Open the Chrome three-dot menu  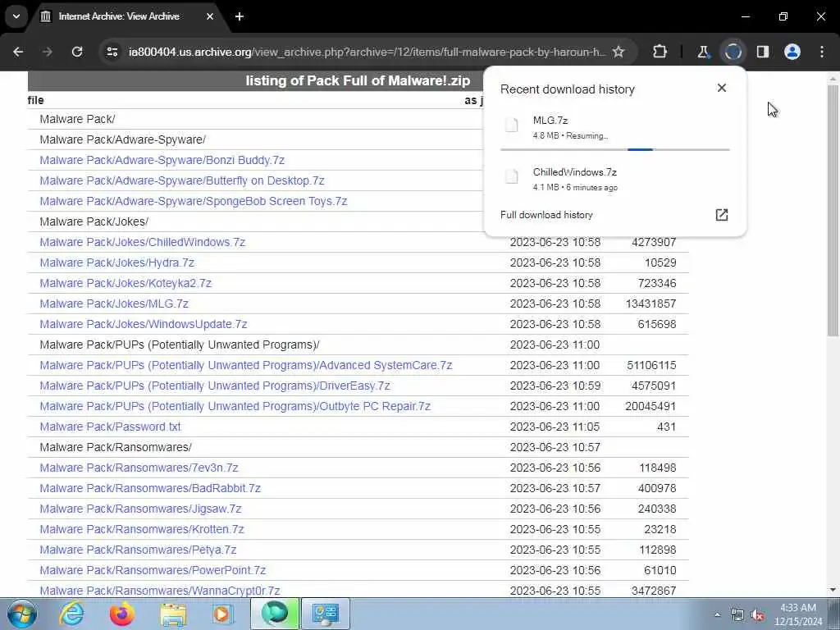(x=822, y=52)
